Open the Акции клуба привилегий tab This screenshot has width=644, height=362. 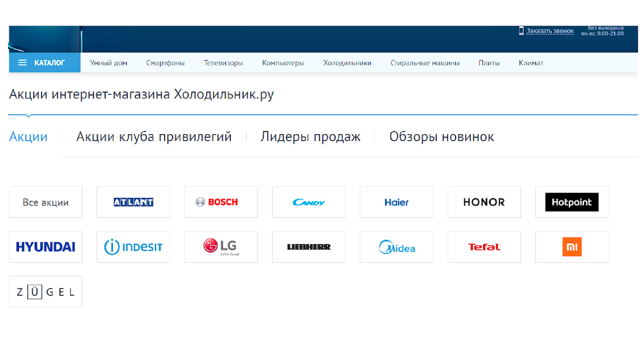[154, 137]
